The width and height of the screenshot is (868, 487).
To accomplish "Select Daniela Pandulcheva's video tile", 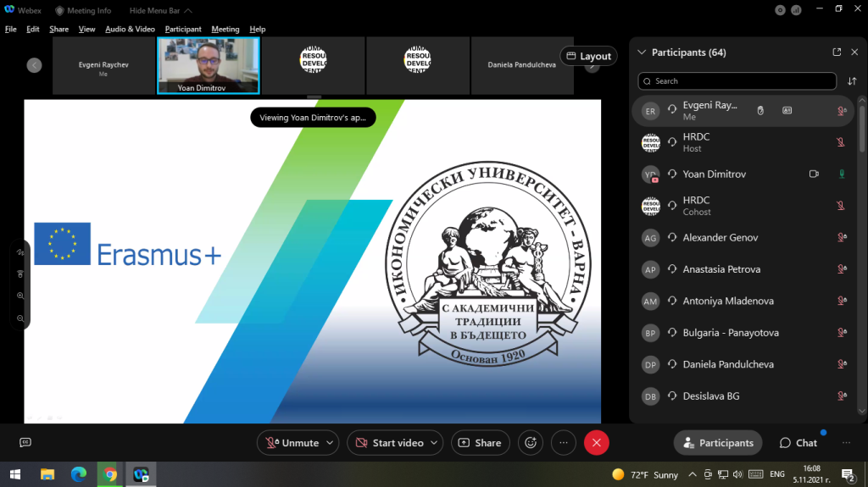I will click(522, 65).
